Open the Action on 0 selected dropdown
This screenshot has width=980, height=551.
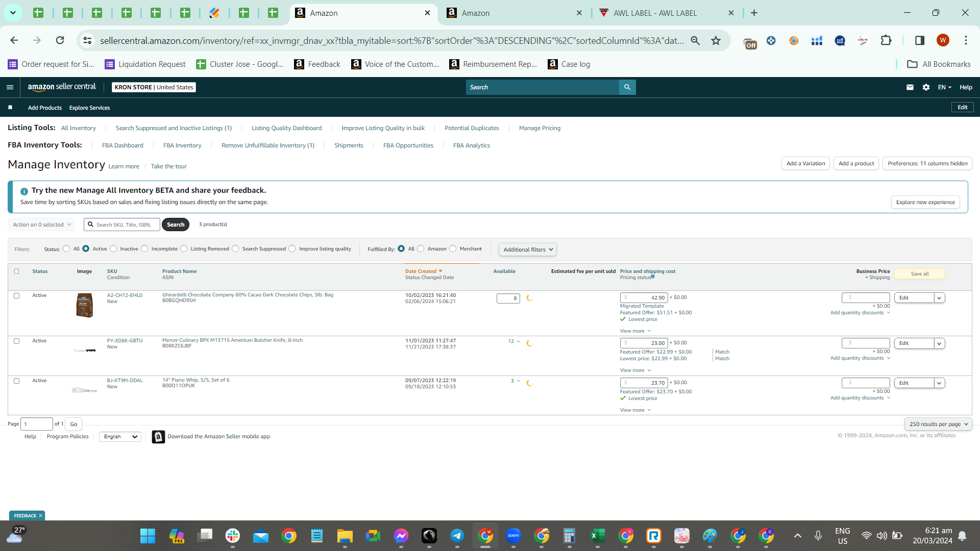click(x=41, y=224)
